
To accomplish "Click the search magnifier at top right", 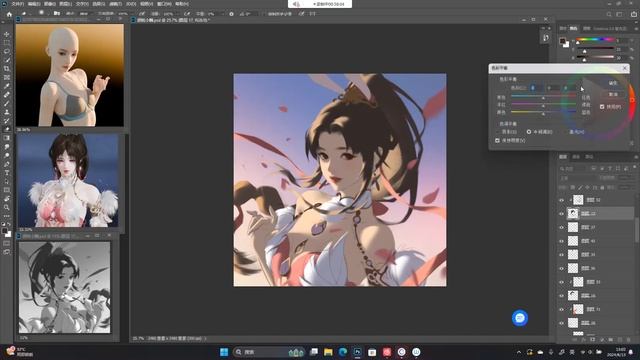I will [609, 14].
